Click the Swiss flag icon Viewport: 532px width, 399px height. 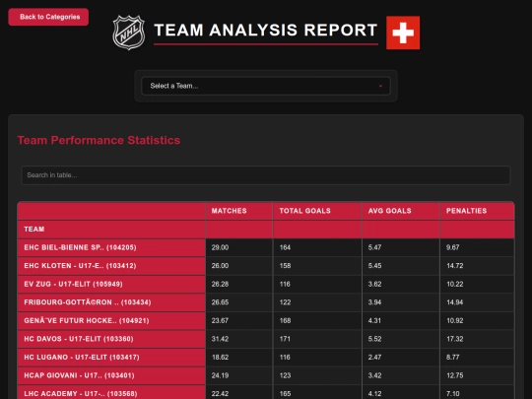[403, 33]
